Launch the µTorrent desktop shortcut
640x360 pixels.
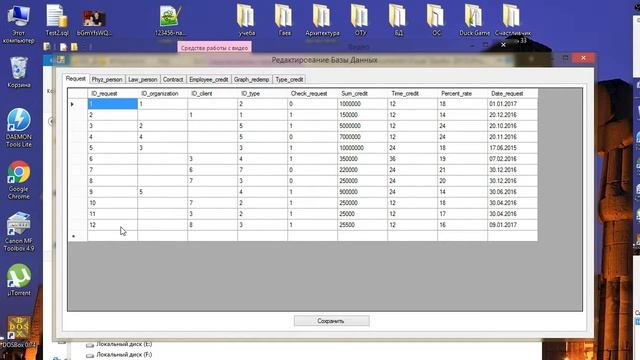[19, 280]
